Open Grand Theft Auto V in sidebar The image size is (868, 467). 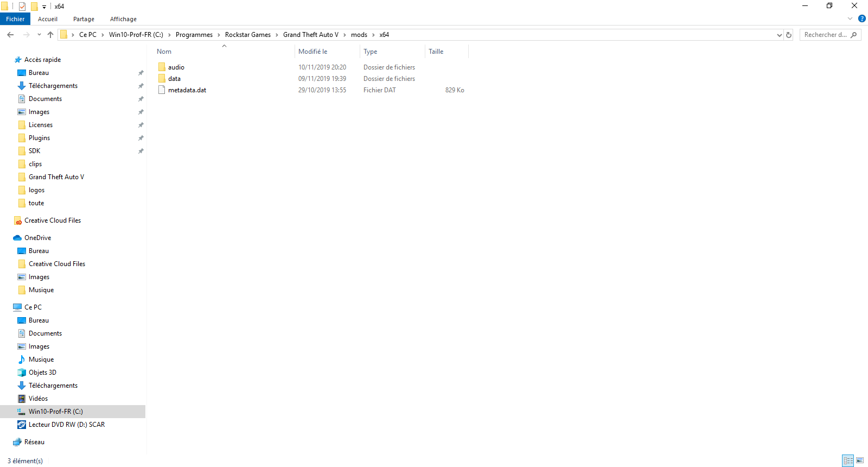56,177
